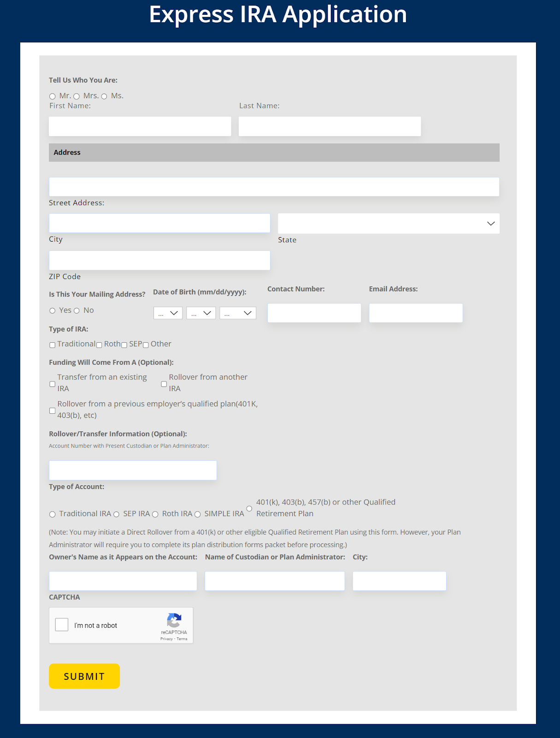Viewport: 560px width, 738px height.
Task: Check the Other IRA type checkbox
Action: click(146, 345)
